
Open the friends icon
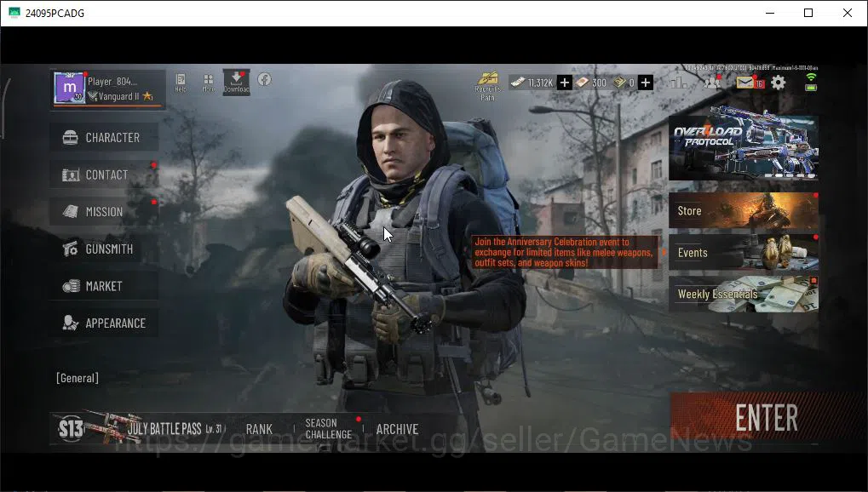click(x=712, y=83)
